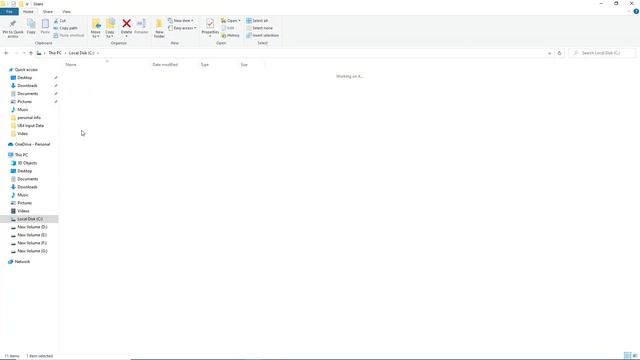Create a New folder from ribbon

(159, 28)
